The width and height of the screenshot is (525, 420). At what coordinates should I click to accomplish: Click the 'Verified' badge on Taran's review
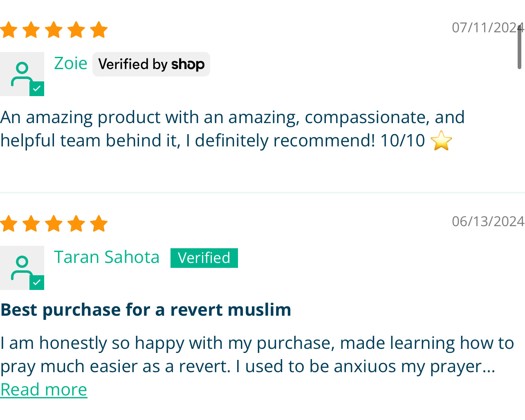pyautogui.click(x=204, y=258)
